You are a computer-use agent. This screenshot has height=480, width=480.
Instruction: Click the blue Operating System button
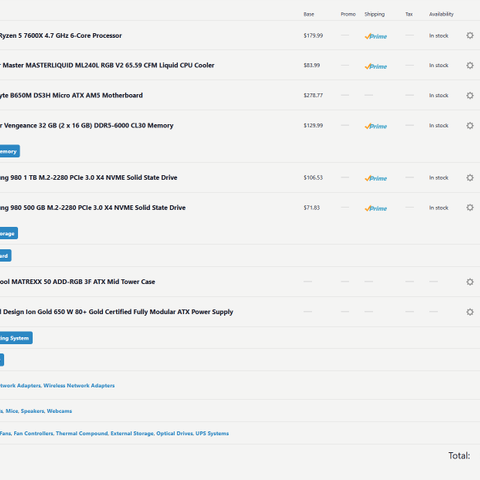click(16, 338)
